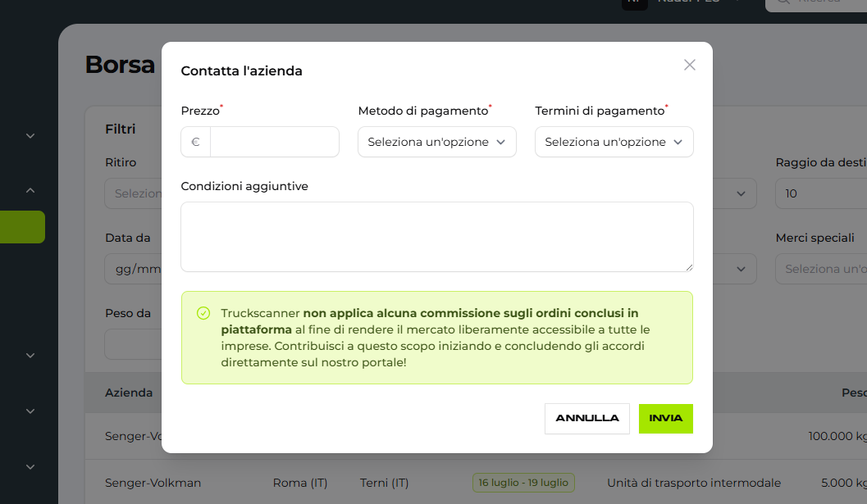
Task: Click Terni (IT) in the table row
Action: click(x=385, y=483)
